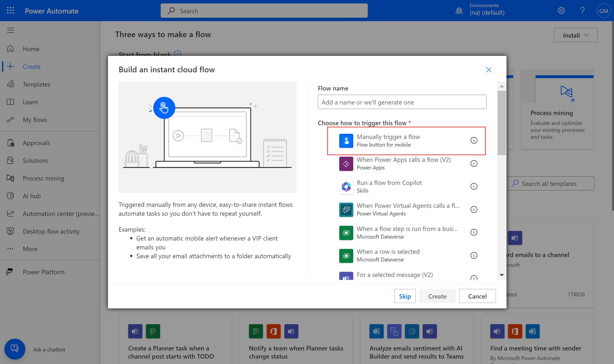Expand the More navigation item

pos(30,249)
